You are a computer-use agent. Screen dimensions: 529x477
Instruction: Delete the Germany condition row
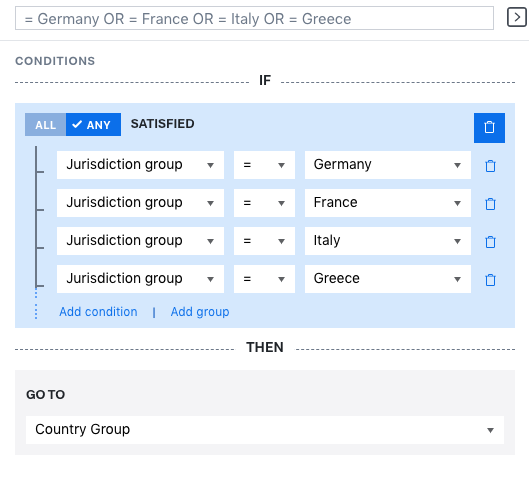pos(490,166)
